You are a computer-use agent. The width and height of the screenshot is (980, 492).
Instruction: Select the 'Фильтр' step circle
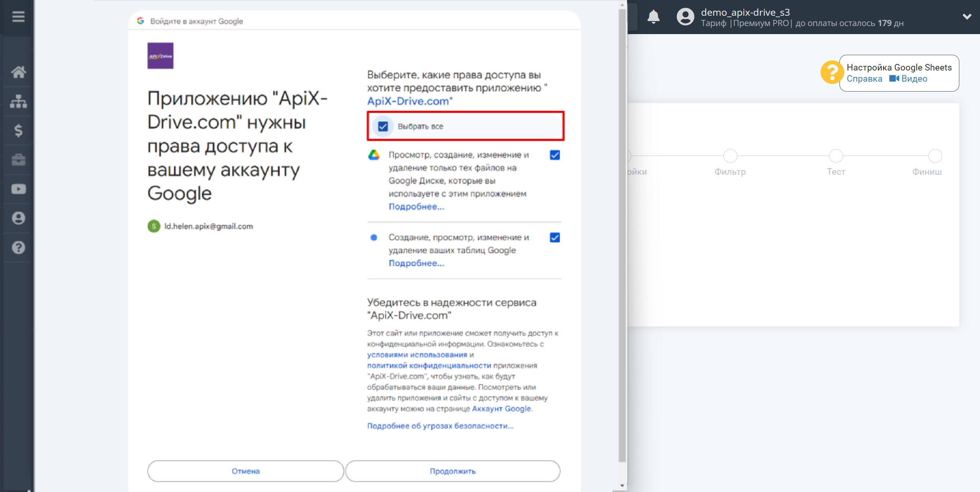pos(730,156)
